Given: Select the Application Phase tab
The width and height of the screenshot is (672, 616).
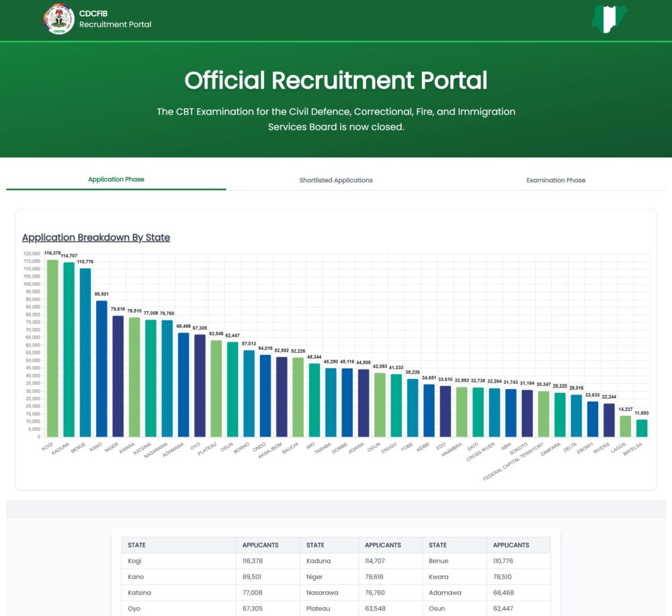Looking at the screenshot, I should pyautogui.click(x=116, y=179).
